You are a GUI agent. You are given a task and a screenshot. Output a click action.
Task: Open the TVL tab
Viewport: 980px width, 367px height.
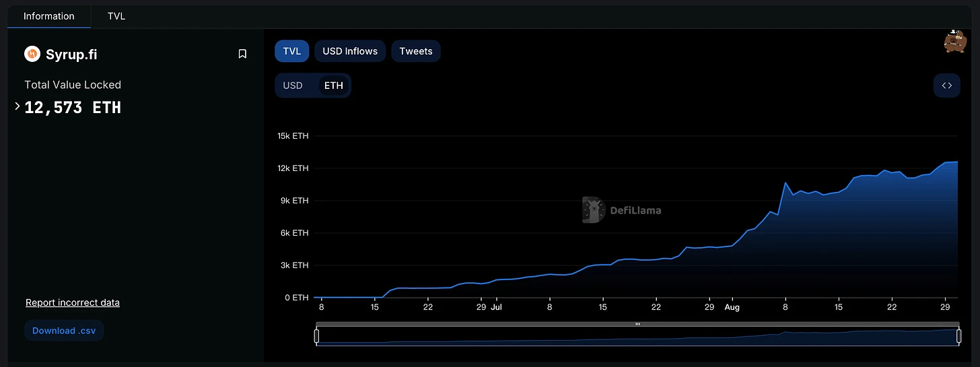116,16
